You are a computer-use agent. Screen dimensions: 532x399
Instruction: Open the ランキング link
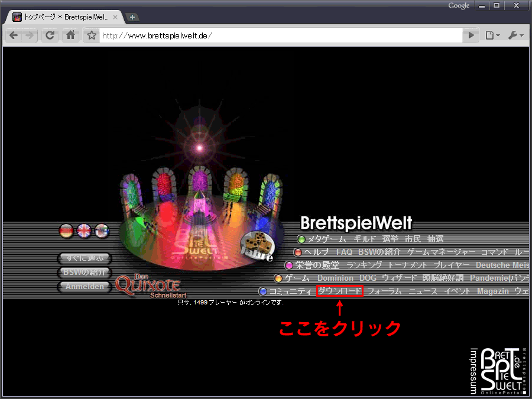tap(364, 265)
